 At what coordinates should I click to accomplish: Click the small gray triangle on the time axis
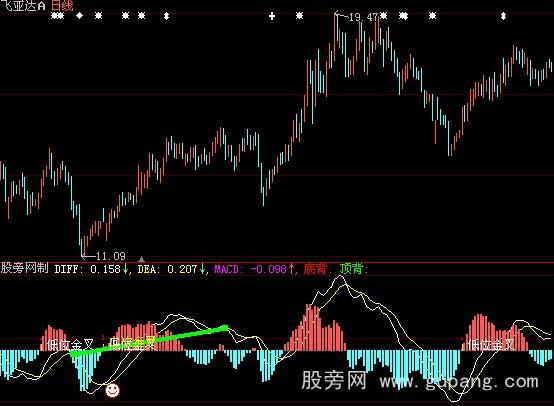click(141, 259)
